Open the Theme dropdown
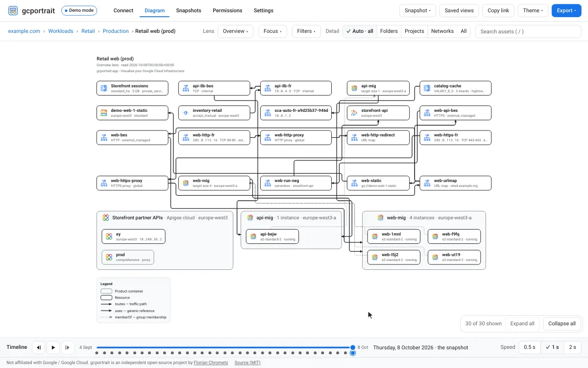 tap(533, 10)
